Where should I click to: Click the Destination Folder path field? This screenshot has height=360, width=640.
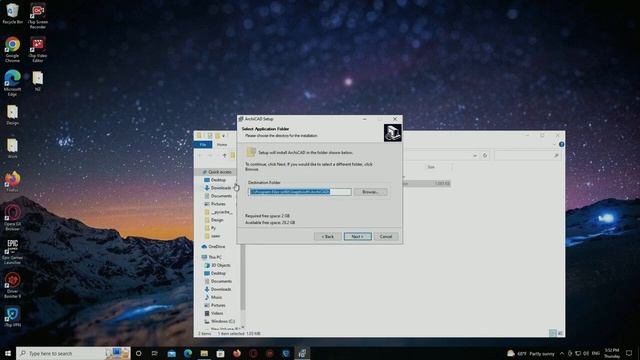[x=300, y=192]
